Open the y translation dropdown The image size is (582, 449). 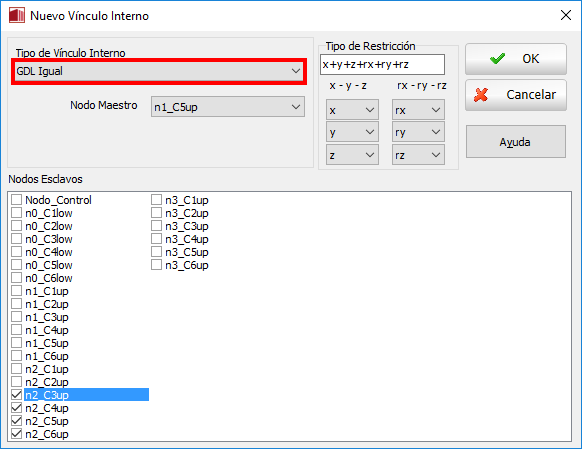(x=352, y=132)
